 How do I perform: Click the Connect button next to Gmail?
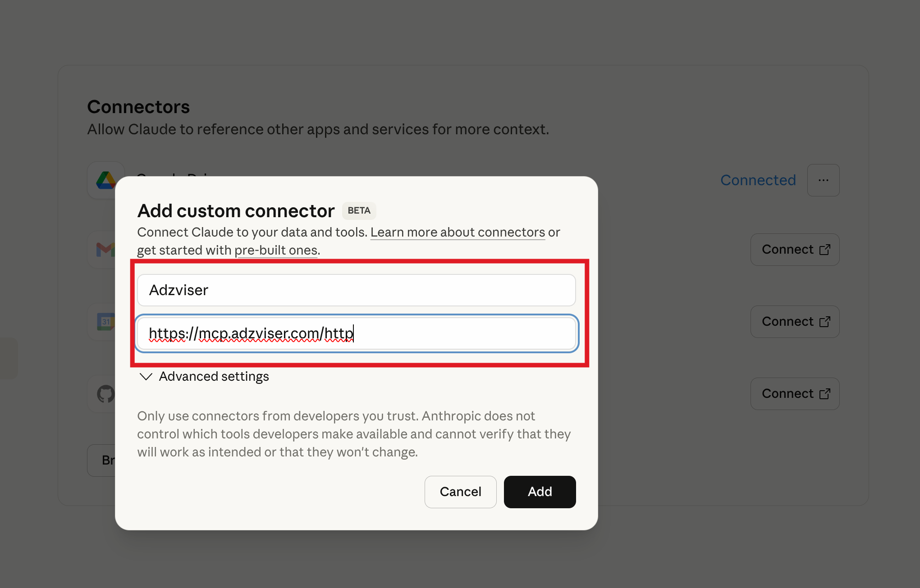pos(795,249)
